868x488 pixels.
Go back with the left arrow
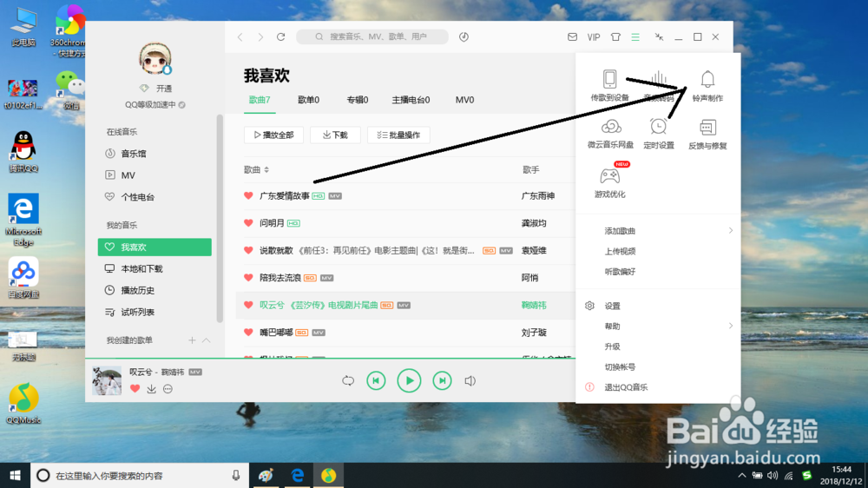[x=240, y=37]
